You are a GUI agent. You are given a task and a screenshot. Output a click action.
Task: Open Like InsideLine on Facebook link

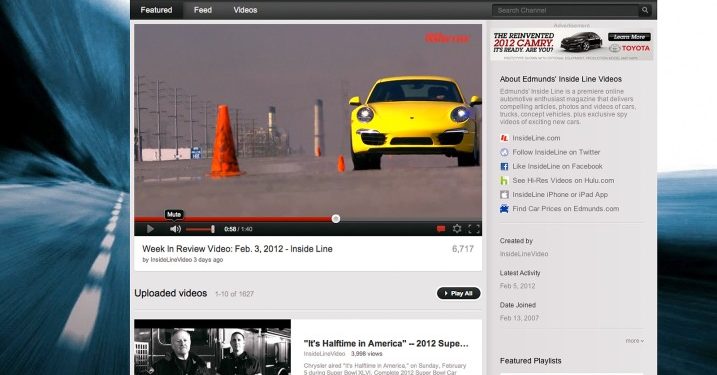click(x=557, y=166)
